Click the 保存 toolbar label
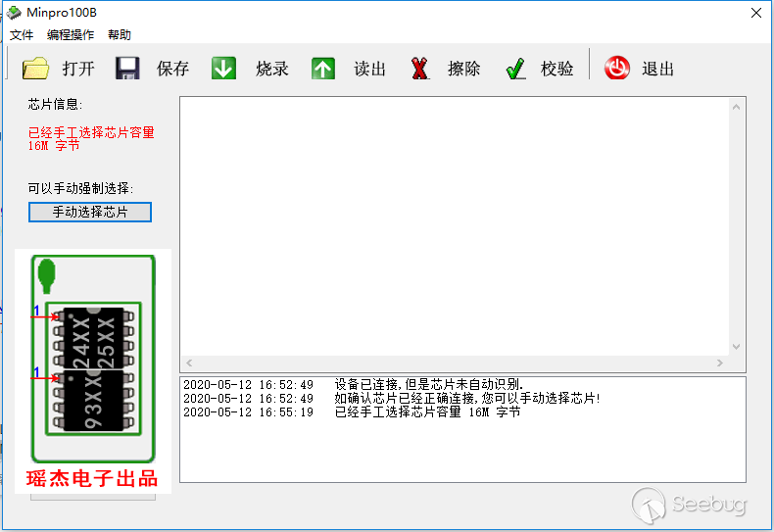The width and height of the screenshot is (774, 532). (x=172, y=69)
